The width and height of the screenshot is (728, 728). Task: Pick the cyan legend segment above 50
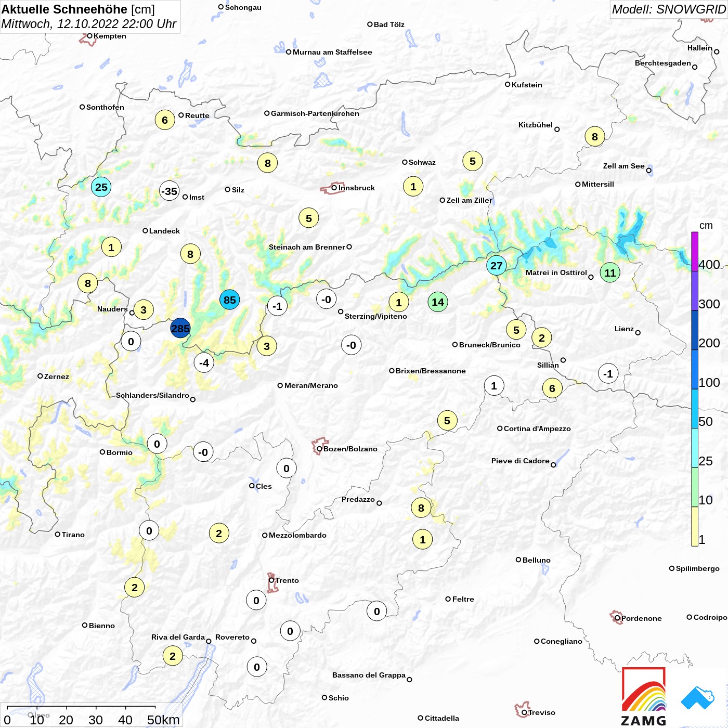695,409
